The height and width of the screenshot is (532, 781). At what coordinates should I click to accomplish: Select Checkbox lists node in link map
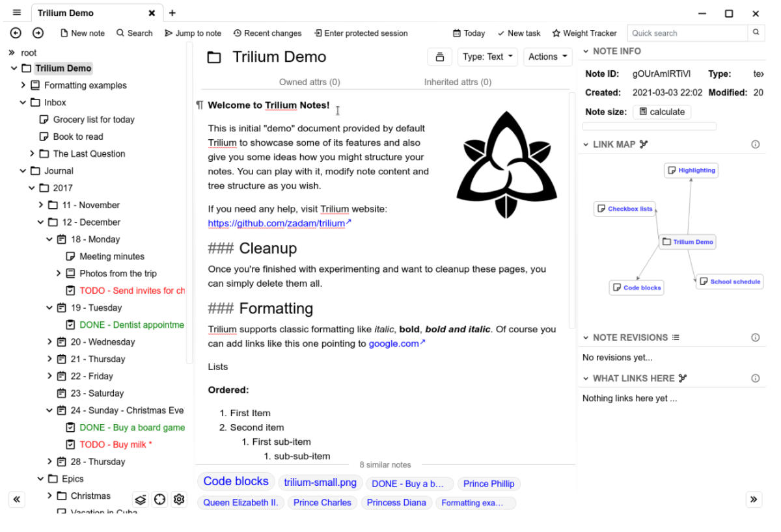(x=624, y=209)
